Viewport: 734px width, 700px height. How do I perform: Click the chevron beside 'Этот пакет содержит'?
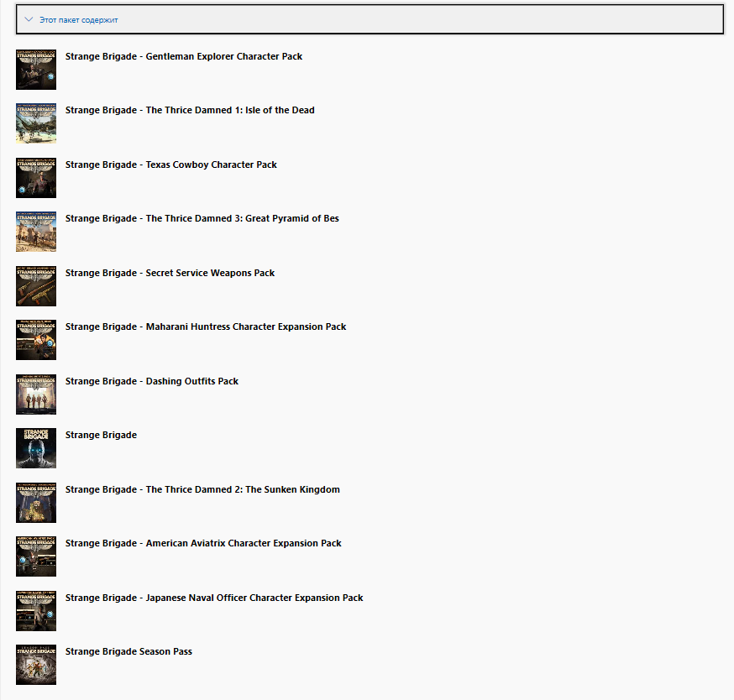point(29,19)
